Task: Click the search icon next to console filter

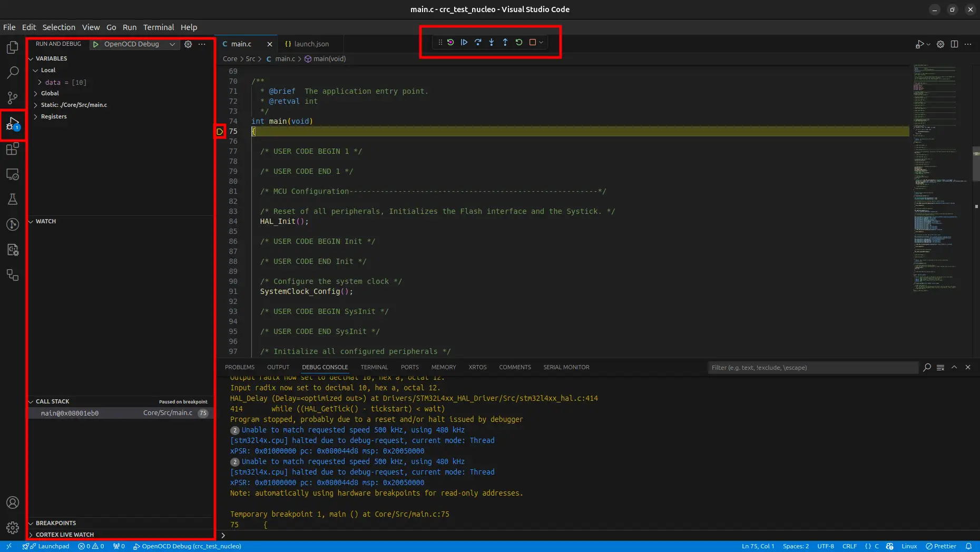Action: pyautogui.click(x=927, y=367)
